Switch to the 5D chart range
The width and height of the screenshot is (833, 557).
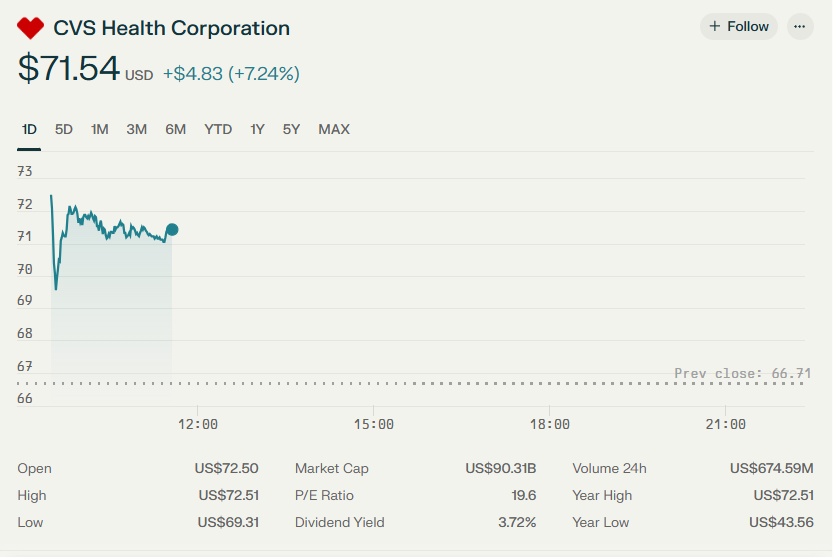pyautogui.click(x=64, y=129)
